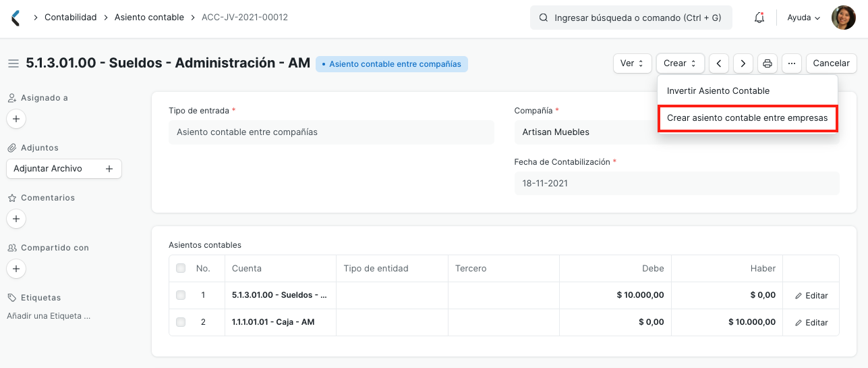Screen dimensions: 868x368
Task: Click Haber value in Caja row
Action: point(752,323)
